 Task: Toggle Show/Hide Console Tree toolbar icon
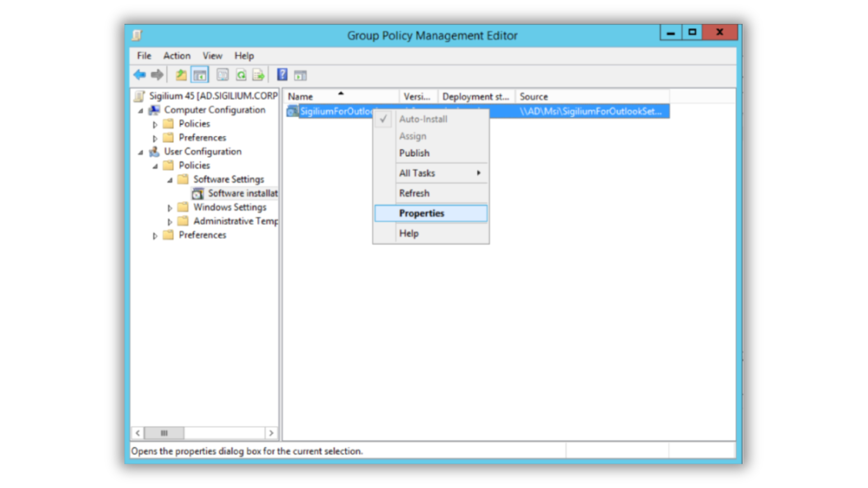(200, 75)
